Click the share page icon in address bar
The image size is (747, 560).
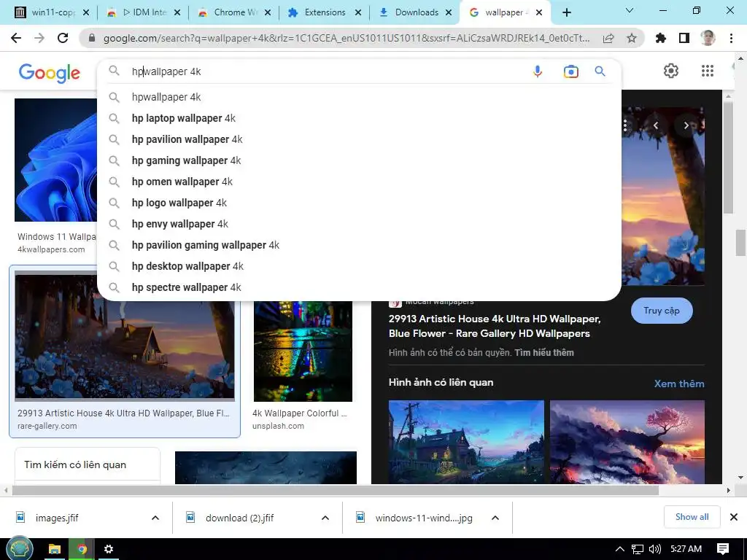tap(608, 38)
